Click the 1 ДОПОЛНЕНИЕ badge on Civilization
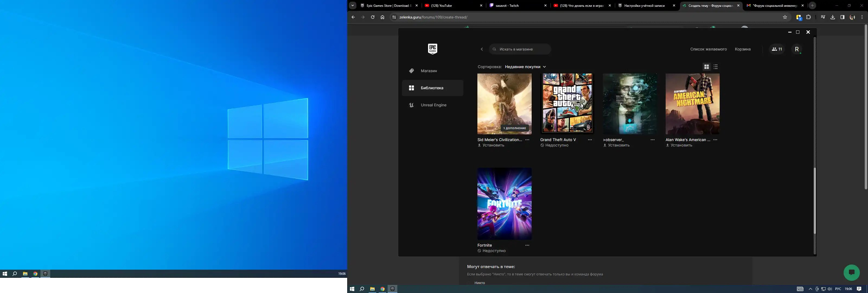 (x=515, y=128)
